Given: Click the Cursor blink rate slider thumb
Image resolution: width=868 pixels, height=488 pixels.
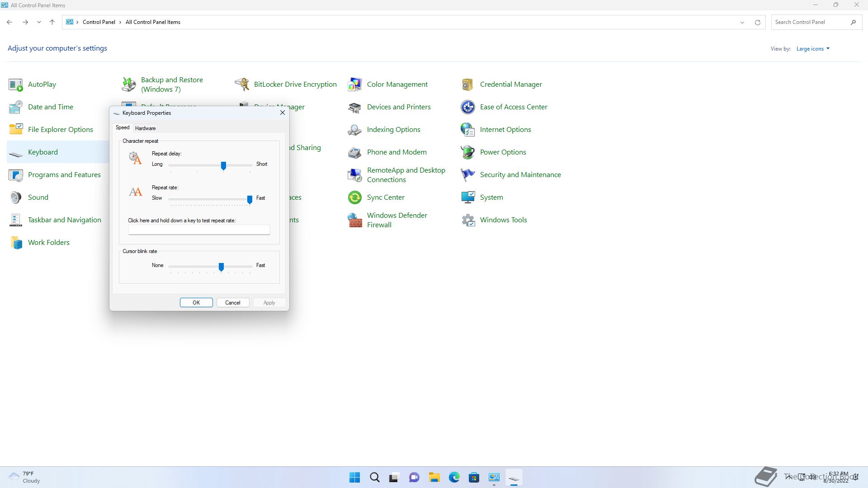Looking at the screenshot, I should 221,267.
